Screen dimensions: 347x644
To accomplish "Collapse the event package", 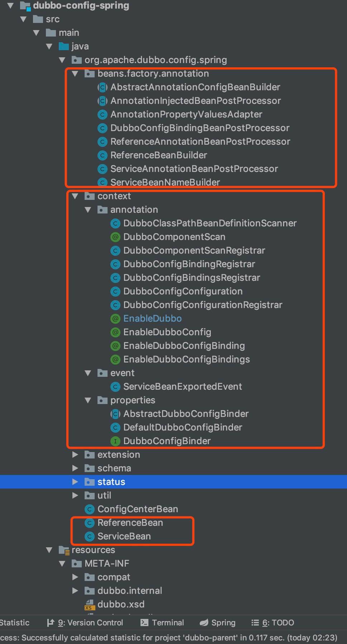I will 88,373.
